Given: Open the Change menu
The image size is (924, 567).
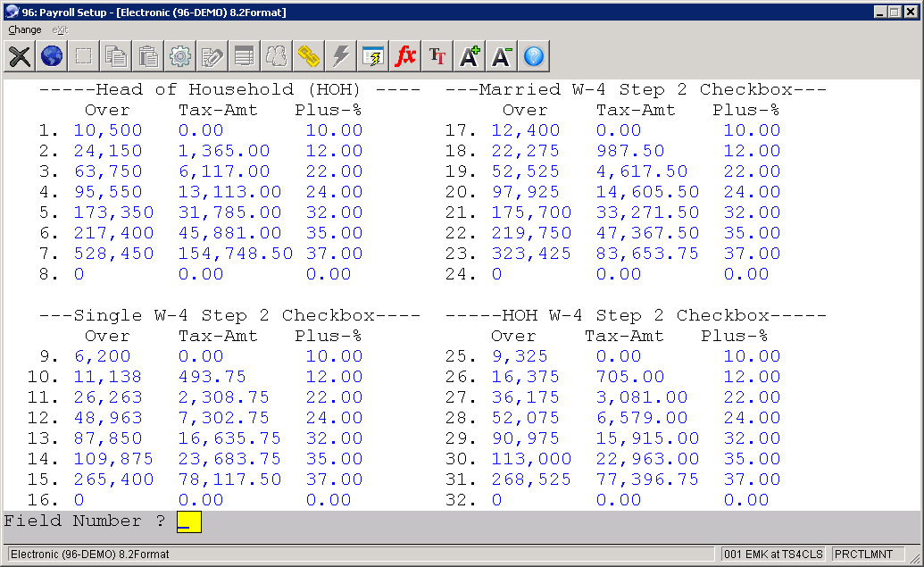Looking at the screenshot, I should pos(25,29).
